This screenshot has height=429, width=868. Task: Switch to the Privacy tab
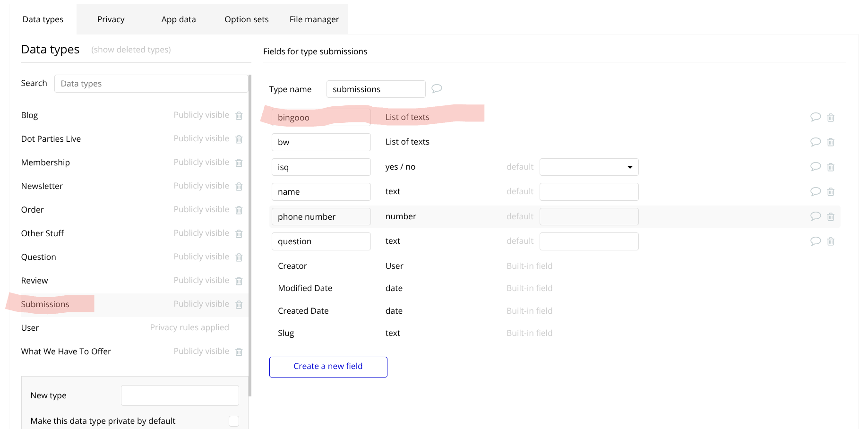tap(111, 19)
